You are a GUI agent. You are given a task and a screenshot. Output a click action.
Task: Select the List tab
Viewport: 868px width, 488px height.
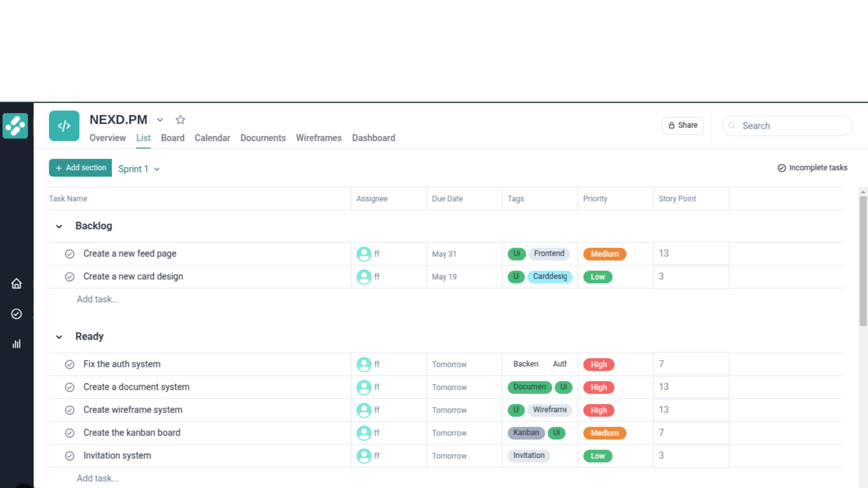(143, 138)
